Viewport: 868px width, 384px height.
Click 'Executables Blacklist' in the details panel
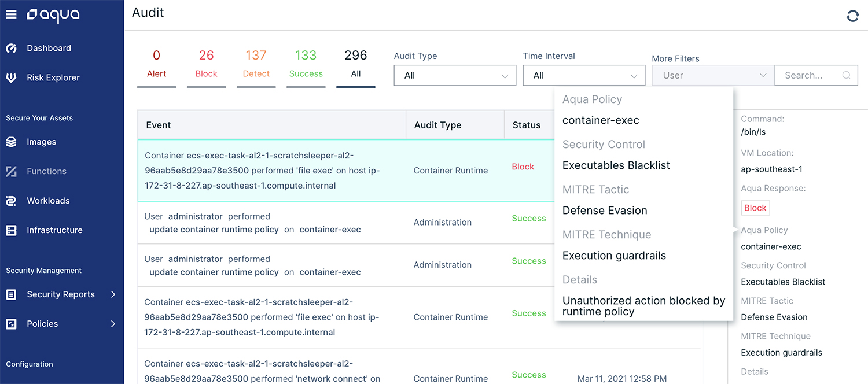(783, 282)
